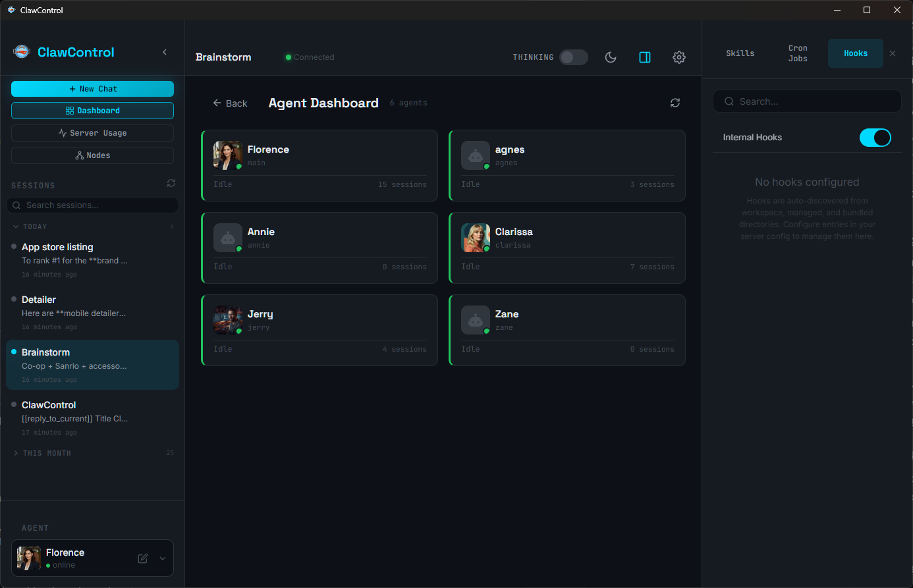Screen dimensions: 913x588
Task: Switch to the Cron Jobs tab
Action: [798, 53]
